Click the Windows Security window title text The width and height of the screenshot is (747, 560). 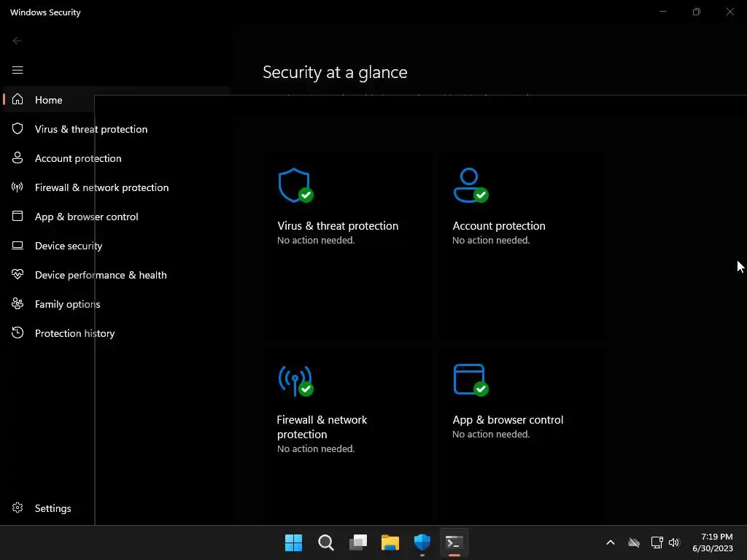[x=45, y=12]
